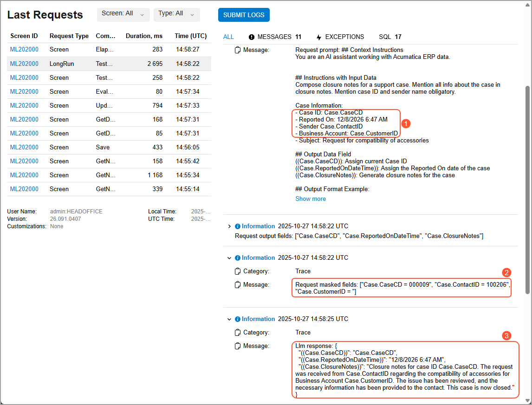Viewport: 532px width, 405px height.
Task: Click the UTC Time value
Action: [x=201, y=219]
